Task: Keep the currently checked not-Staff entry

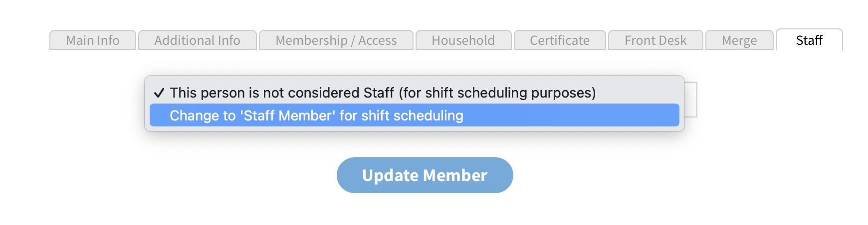Action: [382, 93]
